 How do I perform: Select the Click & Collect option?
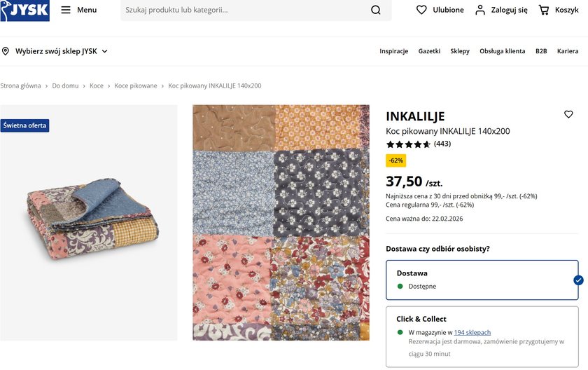pos(482,336)
